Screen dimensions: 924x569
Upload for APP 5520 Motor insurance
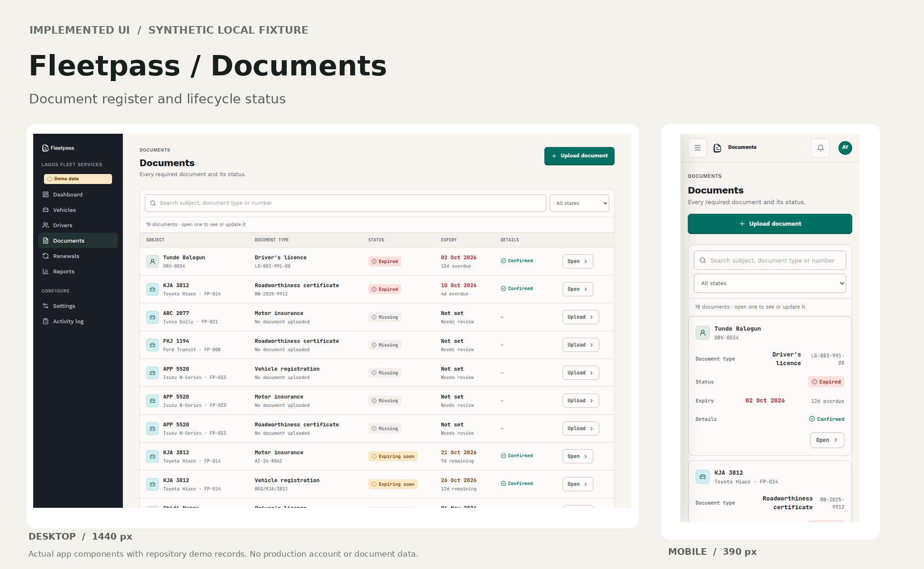click(x=580, y=401)
